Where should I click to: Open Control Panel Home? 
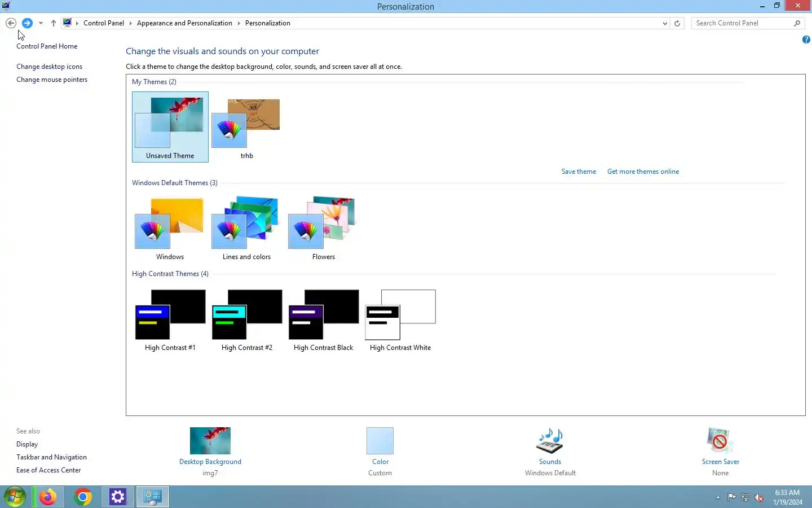point(47,46)
